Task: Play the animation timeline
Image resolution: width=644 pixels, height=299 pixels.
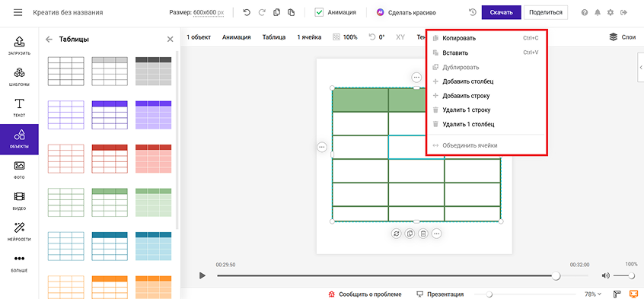Action: (202, 275)
